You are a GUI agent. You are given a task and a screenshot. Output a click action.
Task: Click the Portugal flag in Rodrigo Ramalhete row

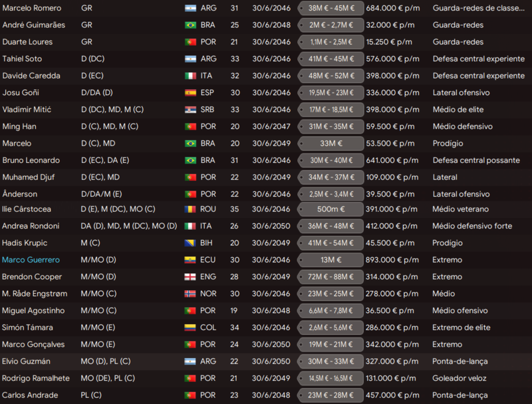point(190,379)
